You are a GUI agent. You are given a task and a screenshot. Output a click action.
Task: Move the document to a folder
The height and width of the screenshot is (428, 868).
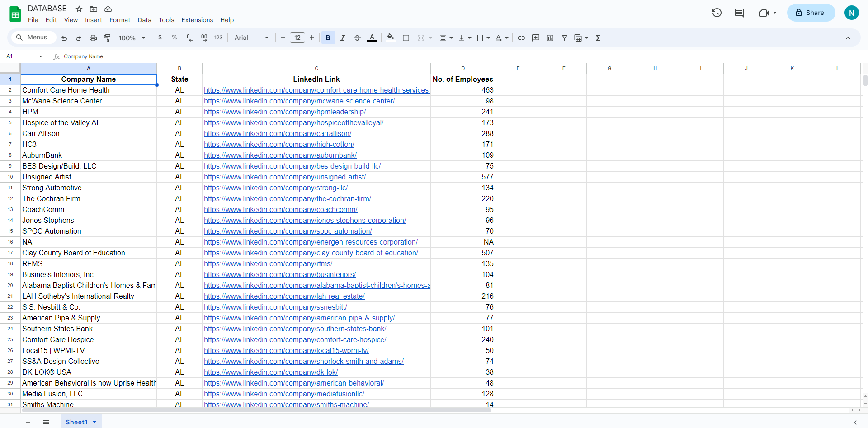tap(94, 9)
